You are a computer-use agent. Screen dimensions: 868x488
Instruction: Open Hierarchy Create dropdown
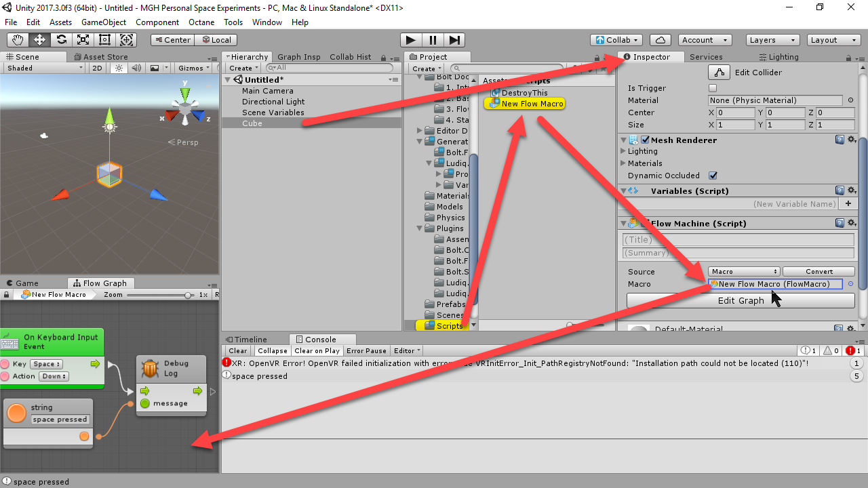pos(243,68)
